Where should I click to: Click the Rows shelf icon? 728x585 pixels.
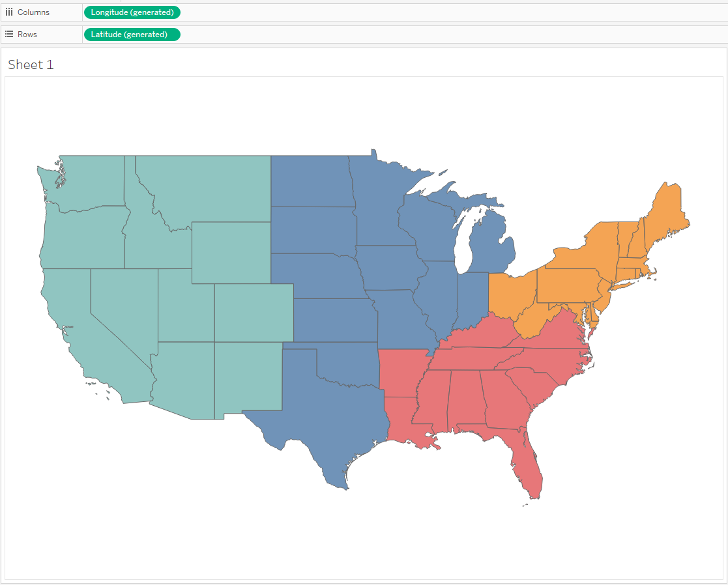coord(9,34)
